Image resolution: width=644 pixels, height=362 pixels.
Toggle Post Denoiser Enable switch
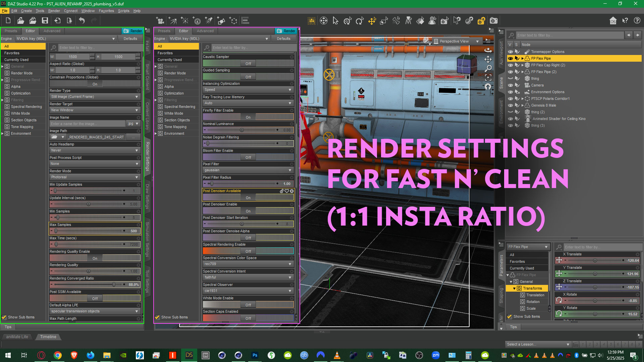coord(248,211)
